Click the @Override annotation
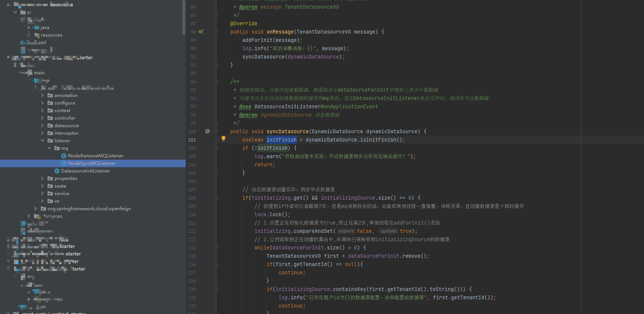 [244, 24]
